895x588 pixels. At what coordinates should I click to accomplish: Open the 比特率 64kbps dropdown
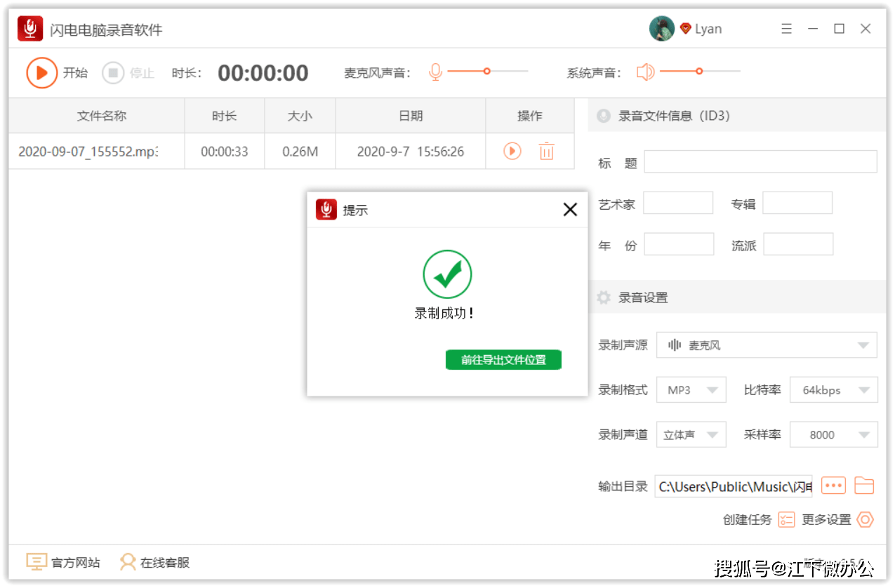click(x=834, y=390)
